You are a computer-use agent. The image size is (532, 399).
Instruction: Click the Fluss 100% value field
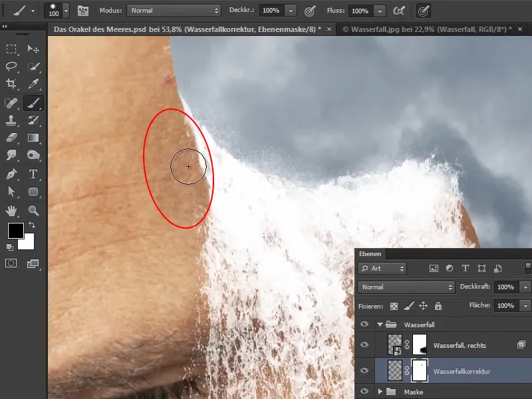click(x=361, y=11)
